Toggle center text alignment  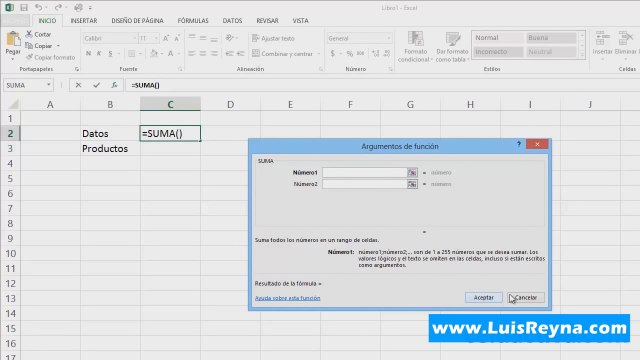pyautogui.click(x=203, y=53)
